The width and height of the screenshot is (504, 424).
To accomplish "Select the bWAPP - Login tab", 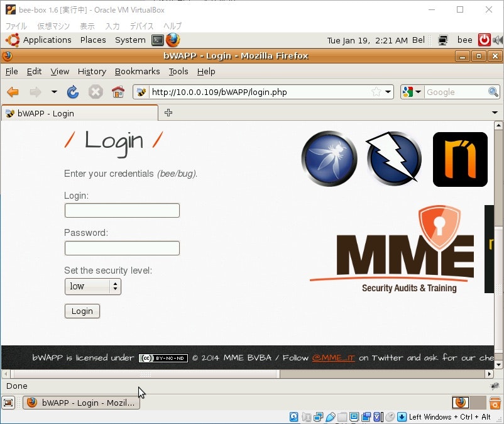I will tap(80, 113).
